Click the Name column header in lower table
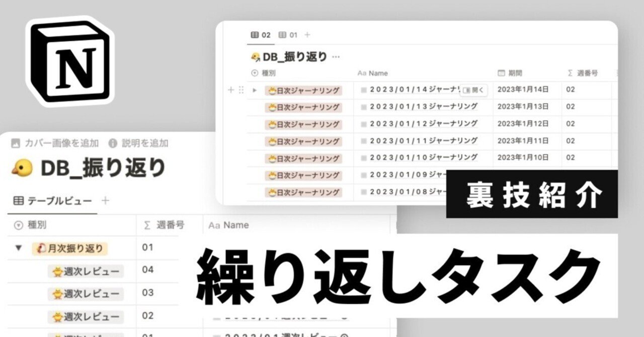 pyautogui.click(x=228, y=225)
